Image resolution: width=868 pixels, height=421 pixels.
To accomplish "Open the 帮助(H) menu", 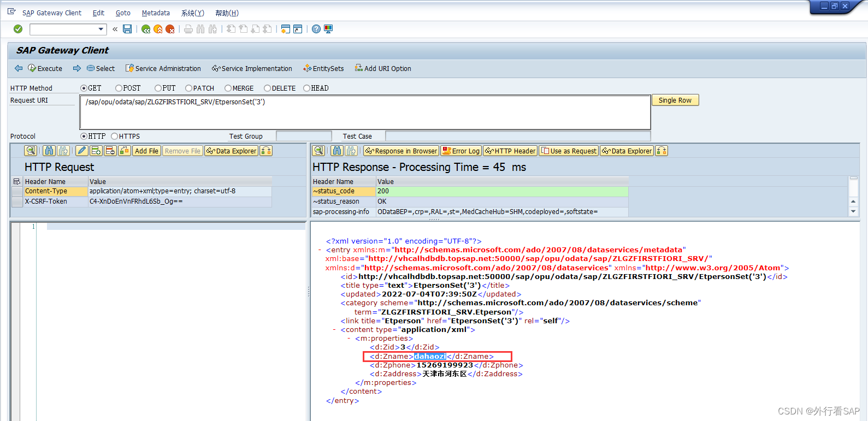I will pos(227,13).
